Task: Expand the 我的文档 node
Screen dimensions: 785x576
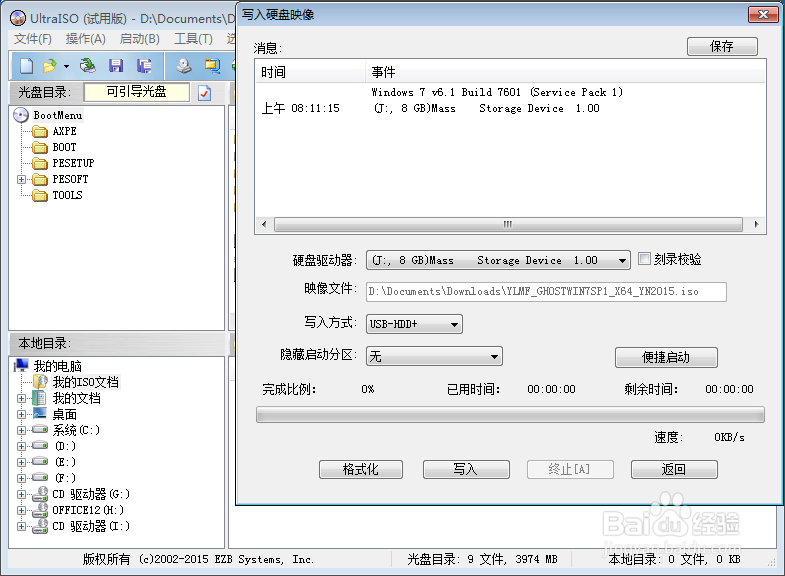Action: pos(21,398)
